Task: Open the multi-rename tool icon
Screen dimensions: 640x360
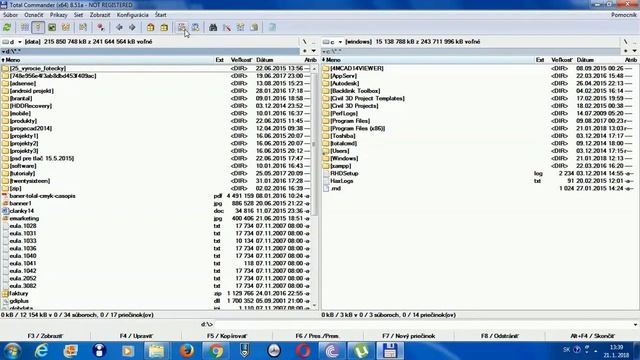Action: tap(227, 27)
